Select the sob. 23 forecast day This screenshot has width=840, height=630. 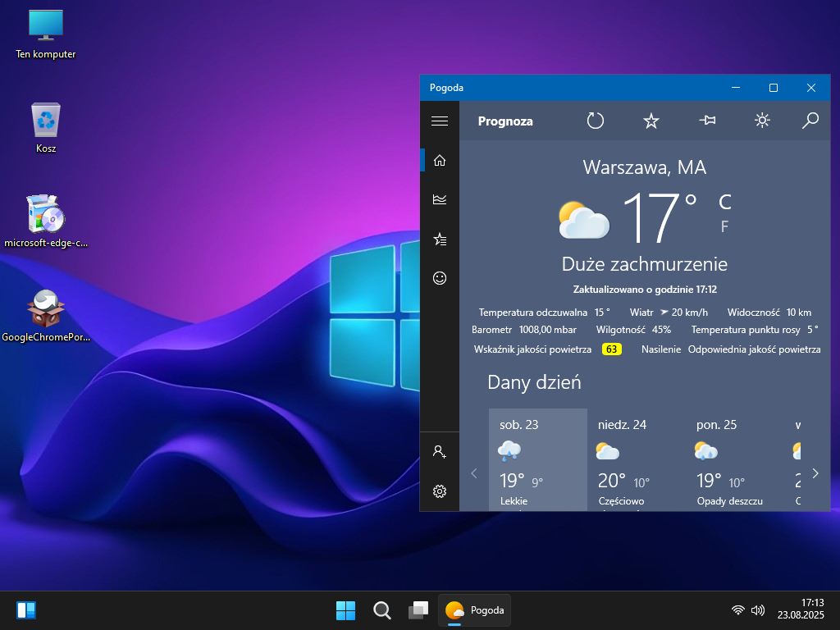point(537,459)
